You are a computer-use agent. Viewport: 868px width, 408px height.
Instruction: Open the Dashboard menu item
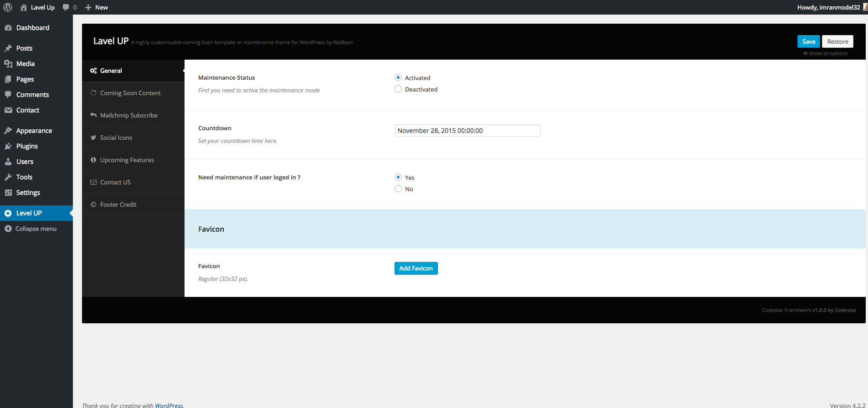tap(36, 28)
